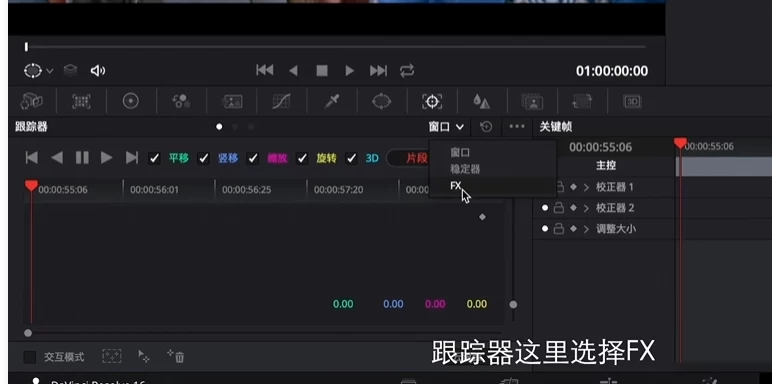Switch to first tracker page dot
The width and height of the screenshot is (772, 384).
[x=219, y=127]
